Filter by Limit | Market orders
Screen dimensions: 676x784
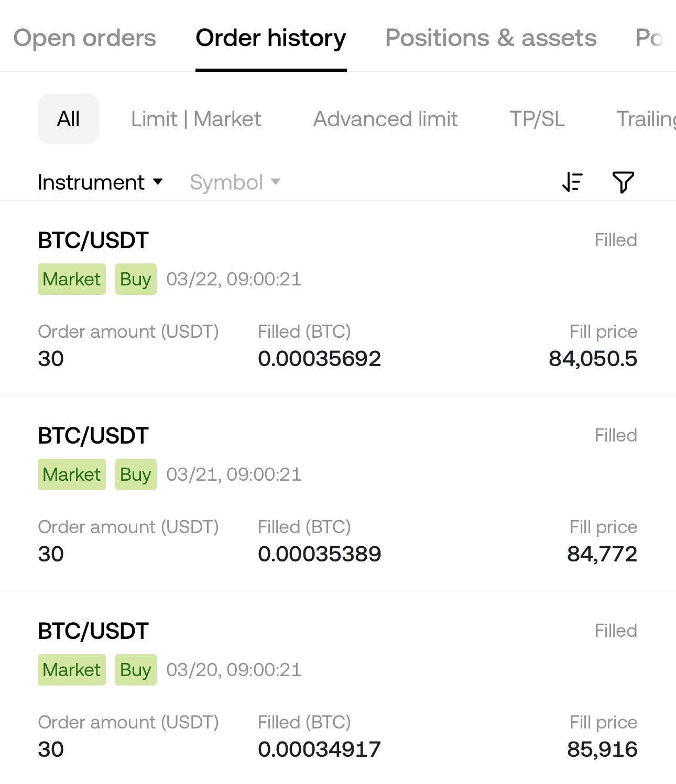tap(196, 119)
